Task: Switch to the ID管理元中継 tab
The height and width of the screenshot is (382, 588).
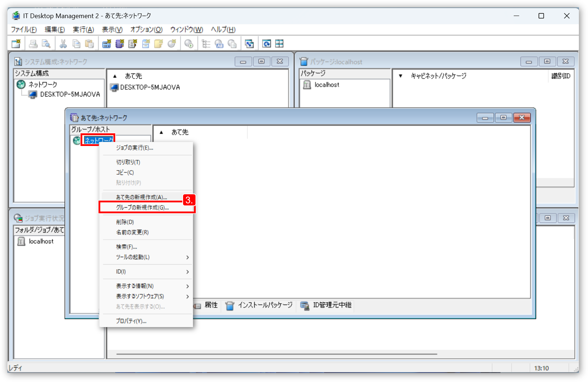Action: [x=326, y=305]
